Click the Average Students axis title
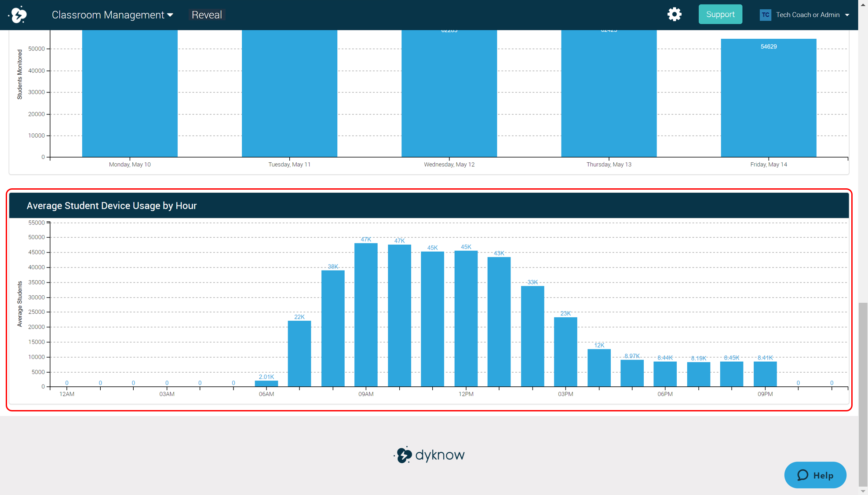The image size is (868, 495). [19, 304]
